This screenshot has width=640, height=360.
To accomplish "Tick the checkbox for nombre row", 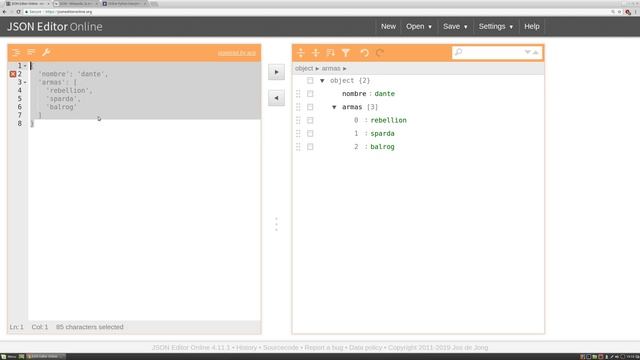I will 310,94.
